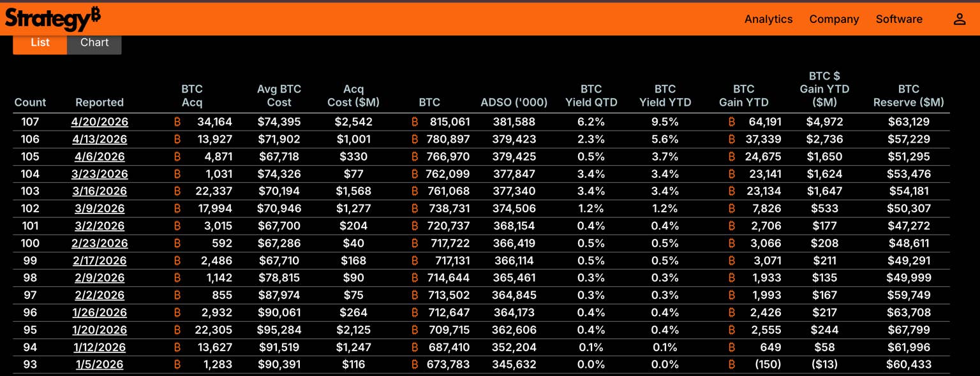Click the Reported column header
The width and height of the screenshot is (980, 376).
point(100,103)
